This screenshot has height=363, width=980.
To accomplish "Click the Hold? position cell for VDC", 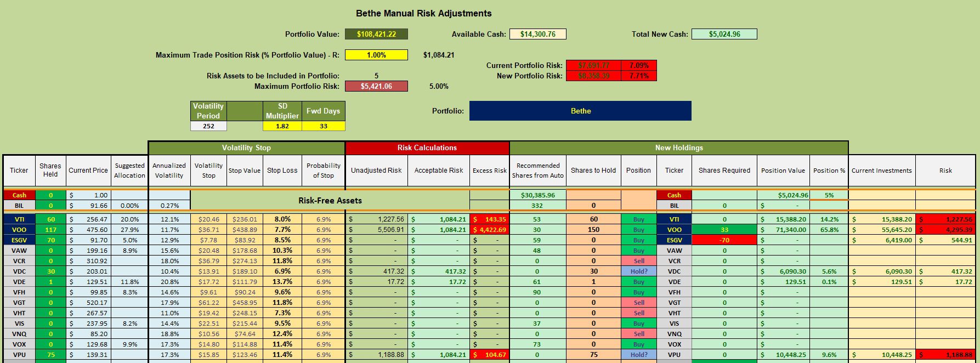I will (639, 271).
